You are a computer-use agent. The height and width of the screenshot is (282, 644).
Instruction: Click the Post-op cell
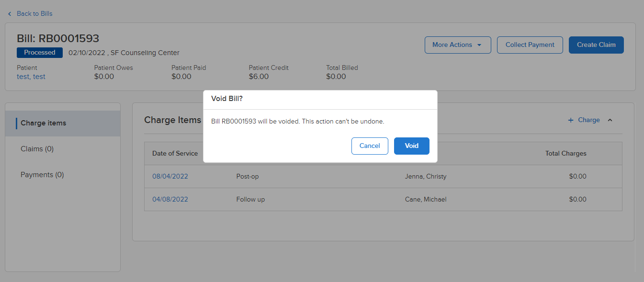coord(248,176)
